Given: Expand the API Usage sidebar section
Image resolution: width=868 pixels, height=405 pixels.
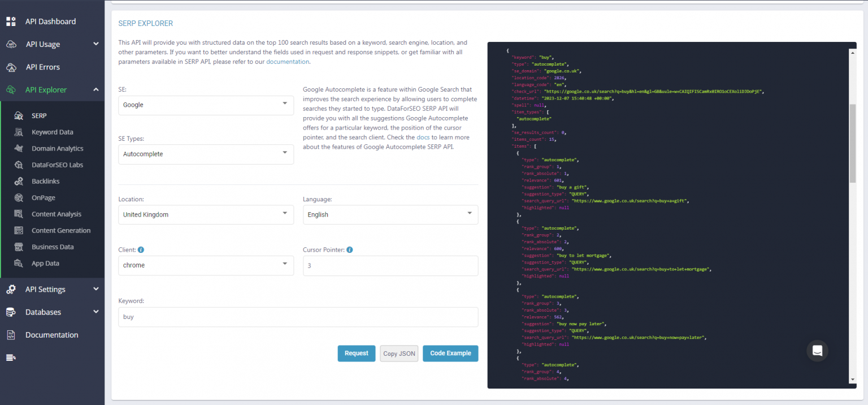Looking at the screenshot, I should 43,44.
